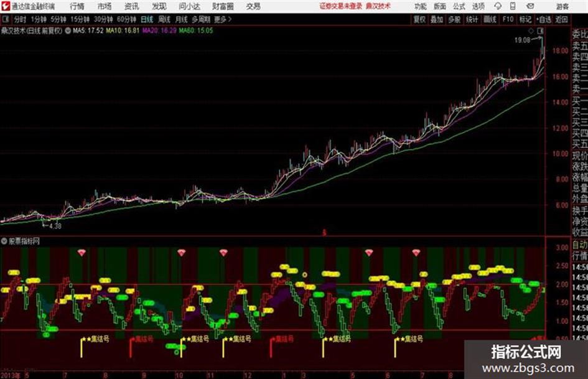Click the mobile phone icon
The width and height of the screenshot is (588, 379).
pos(513,6)
